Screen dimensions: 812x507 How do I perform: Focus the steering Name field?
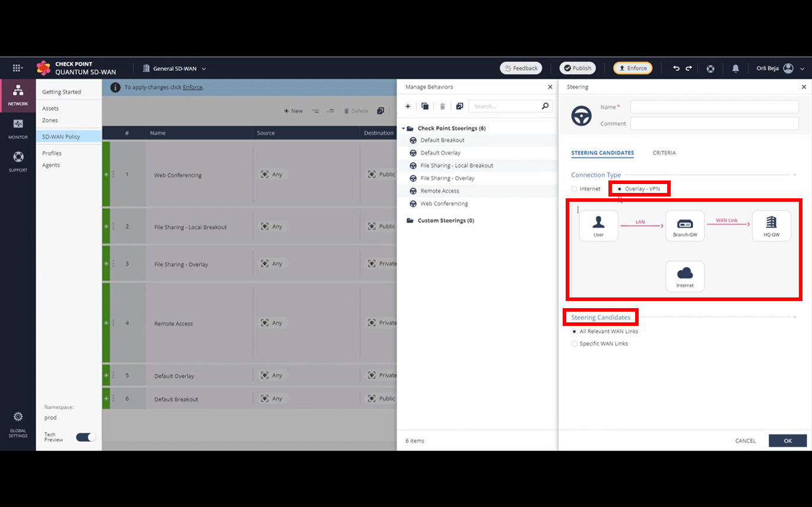pos(715,107)
